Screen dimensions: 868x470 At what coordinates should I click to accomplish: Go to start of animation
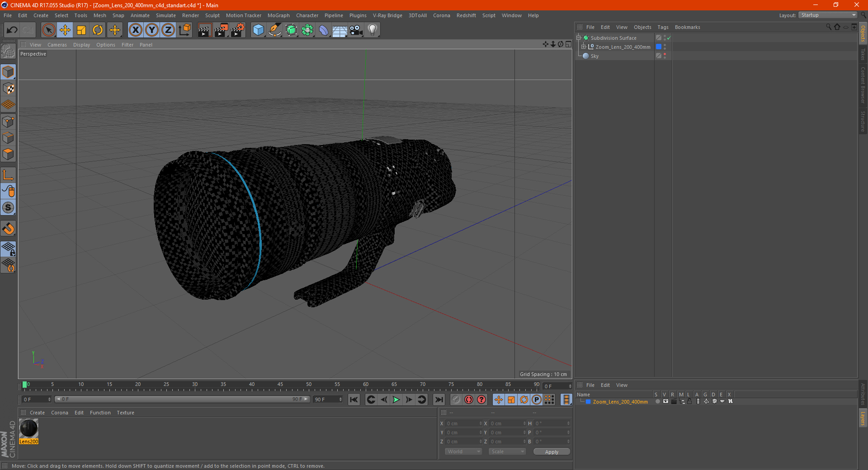(x=354, y=399)
